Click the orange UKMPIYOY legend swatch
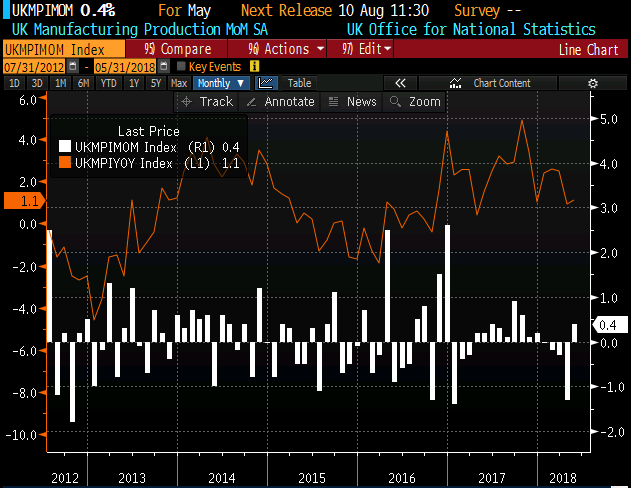 pyautogui.click(x=65, y=162)
